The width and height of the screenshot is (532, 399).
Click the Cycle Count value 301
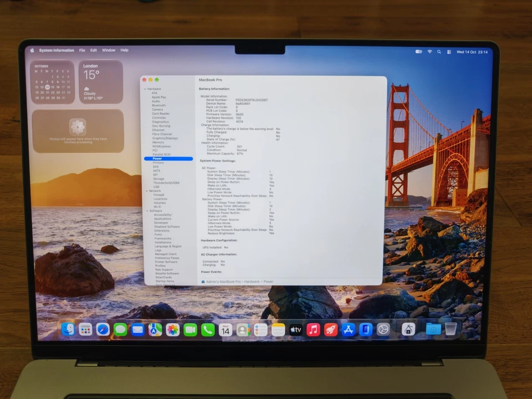239,146
